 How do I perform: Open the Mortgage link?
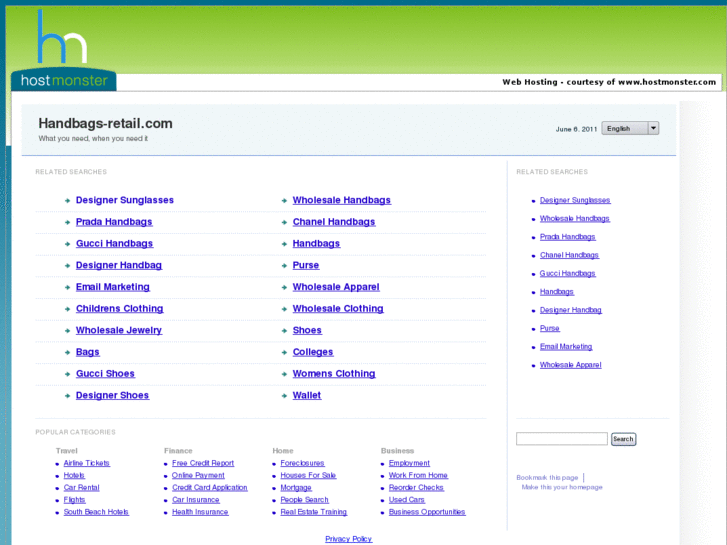[x=296, y=488]
